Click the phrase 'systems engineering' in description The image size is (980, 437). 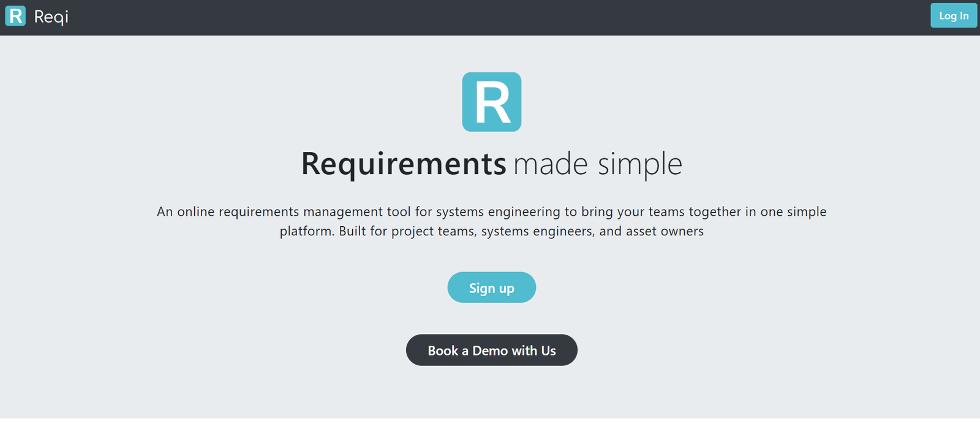pos(497,211)
